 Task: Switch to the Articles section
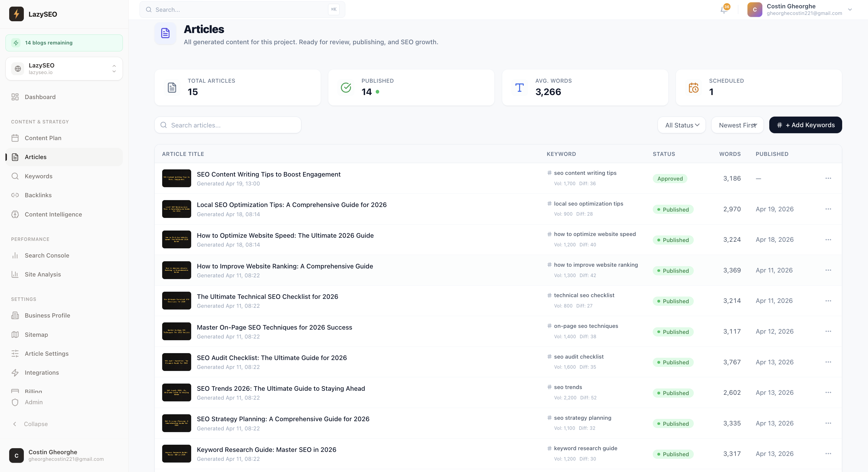coord(36,157)
